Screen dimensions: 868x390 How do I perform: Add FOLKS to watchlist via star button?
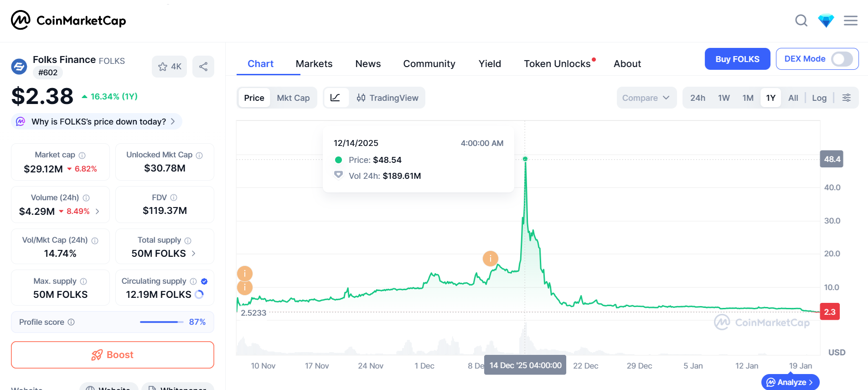point(169,67)
